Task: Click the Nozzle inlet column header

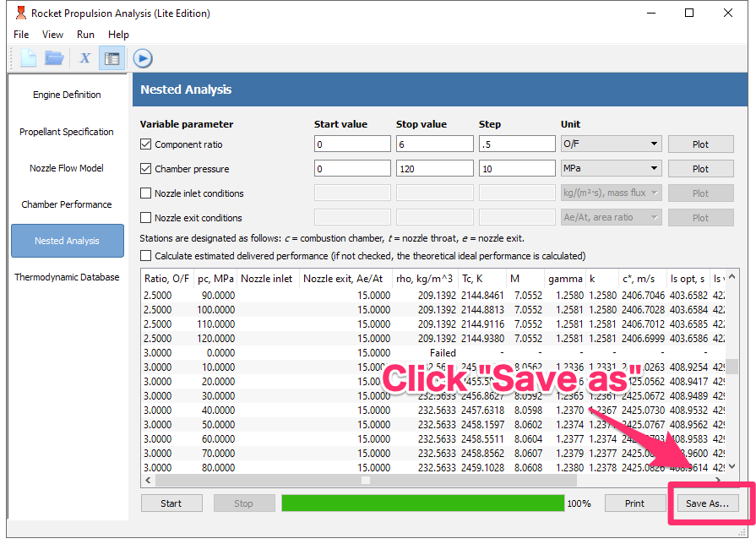Action: [x=267, y=279]
